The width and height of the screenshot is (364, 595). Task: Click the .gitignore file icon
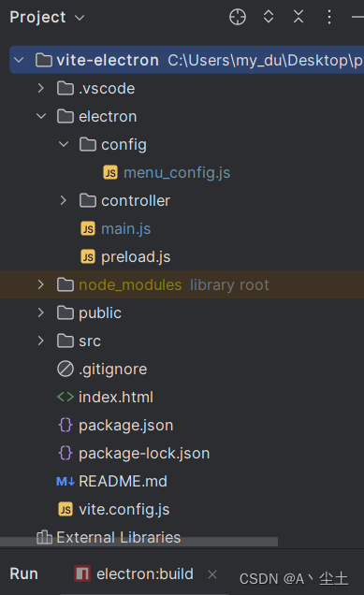point(66,369)
